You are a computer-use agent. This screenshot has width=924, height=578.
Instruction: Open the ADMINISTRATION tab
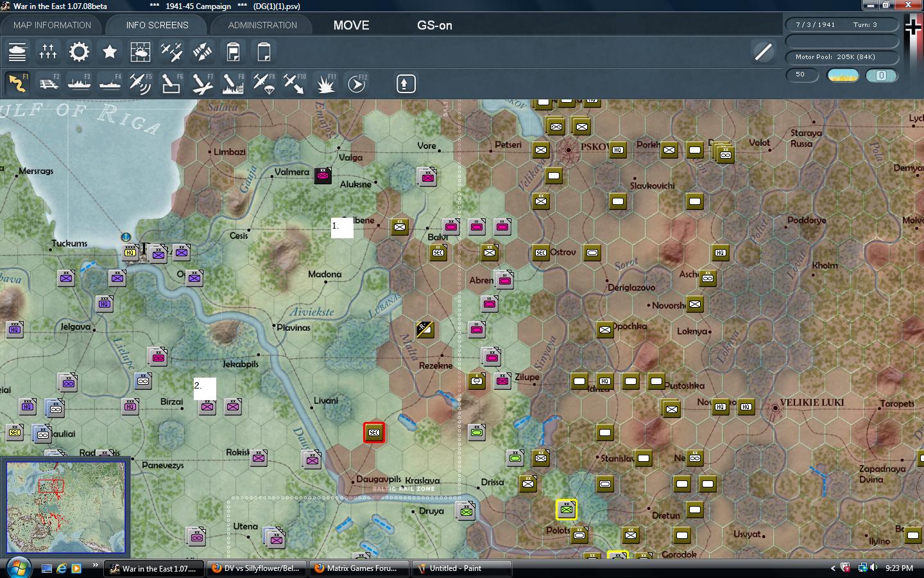tap(262, 25)
